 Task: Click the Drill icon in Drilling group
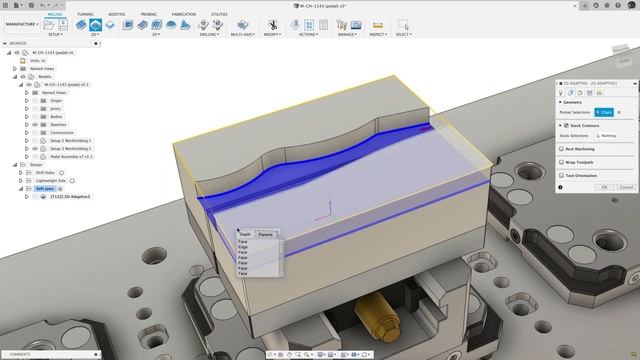click(203, 25)
